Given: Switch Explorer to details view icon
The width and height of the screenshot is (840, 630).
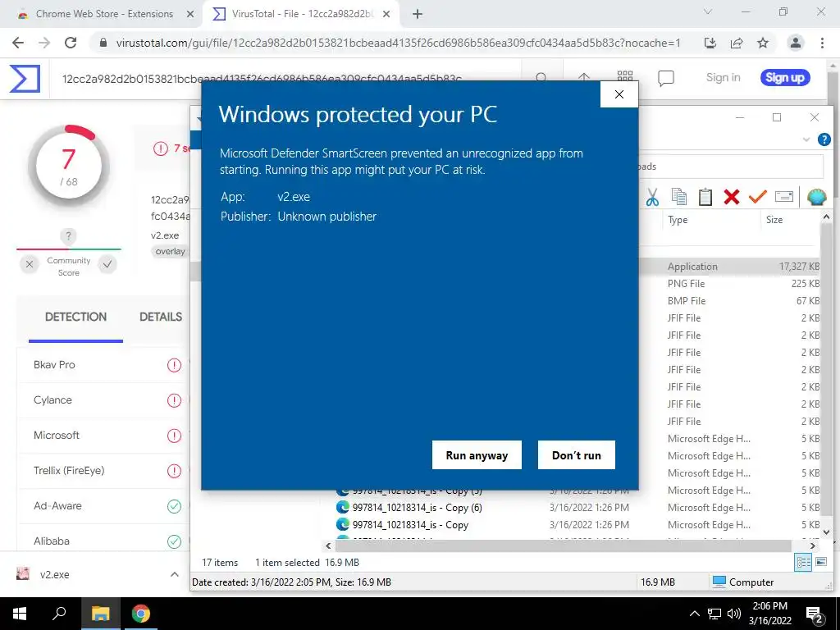Looking at the screenshot, I should coord(803,562).
